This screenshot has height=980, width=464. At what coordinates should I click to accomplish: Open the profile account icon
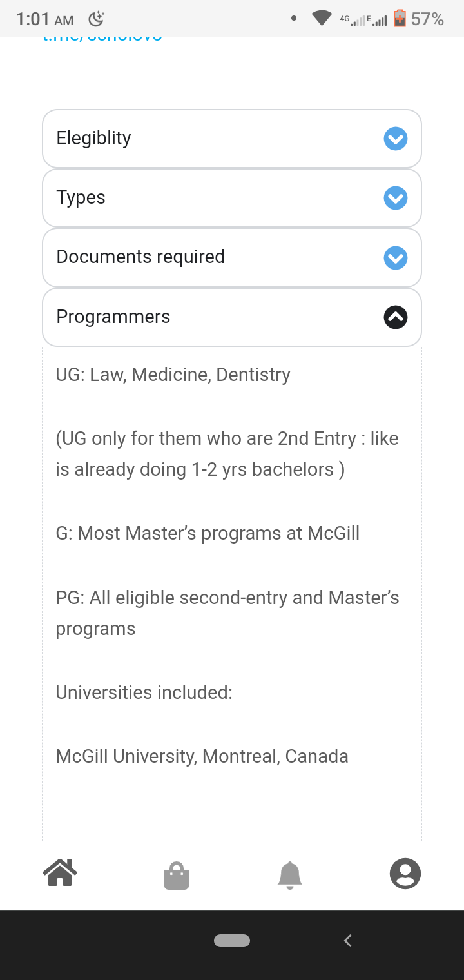tap(405, 874)
